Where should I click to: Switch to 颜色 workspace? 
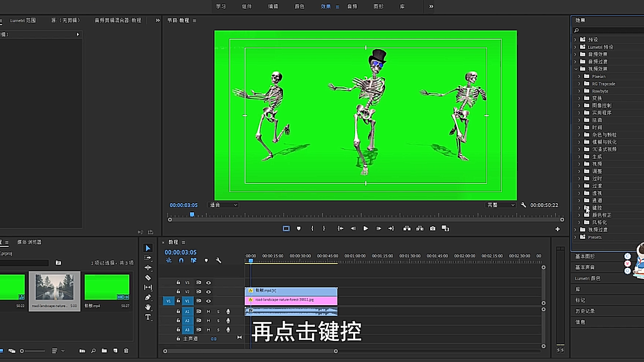point(299,7)
